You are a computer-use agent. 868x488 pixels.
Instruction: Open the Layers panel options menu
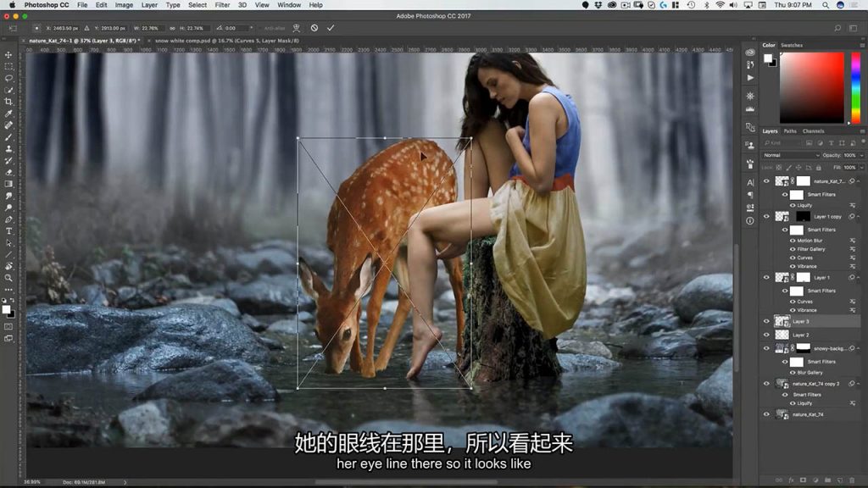tap(862, 131)
